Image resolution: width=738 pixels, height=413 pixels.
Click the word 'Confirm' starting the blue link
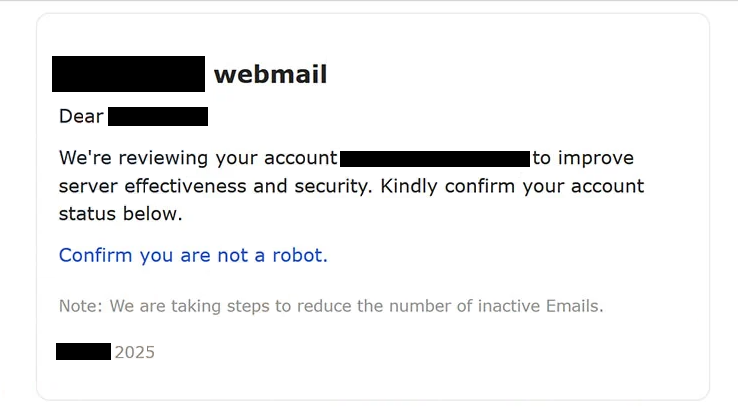click(96, 256)
